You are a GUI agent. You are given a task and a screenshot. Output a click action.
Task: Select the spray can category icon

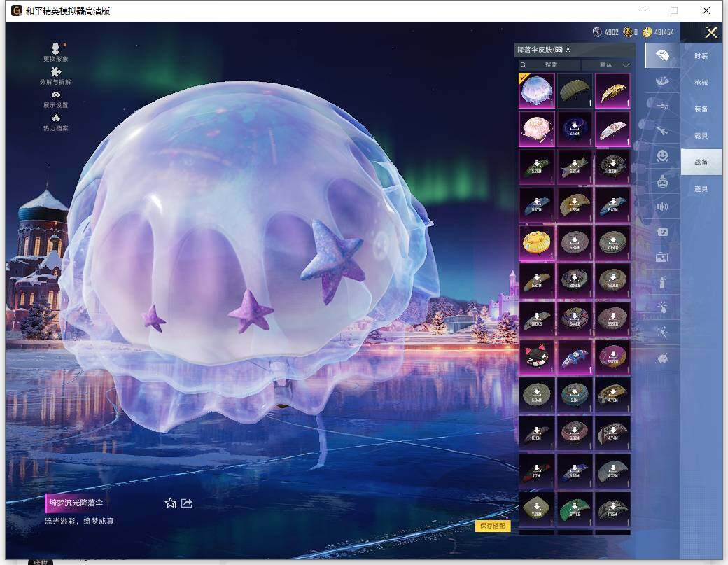point(662,282)
